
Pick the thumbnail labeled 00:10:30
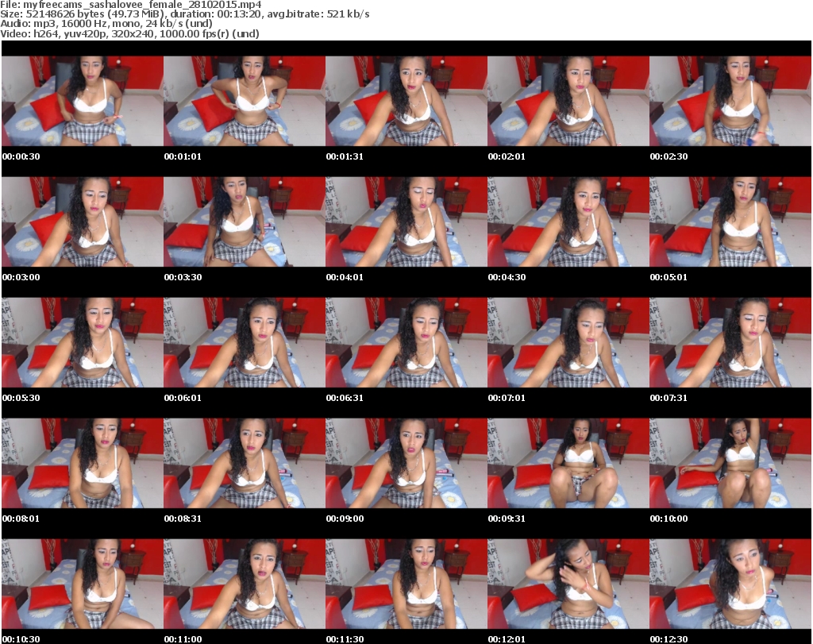[83, 584]
